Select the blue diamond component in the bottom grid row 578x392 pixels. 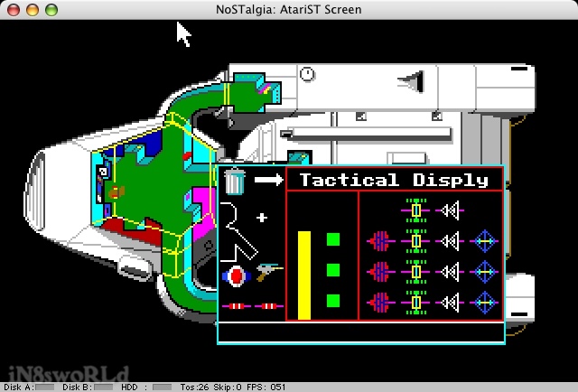coord(484,303)
